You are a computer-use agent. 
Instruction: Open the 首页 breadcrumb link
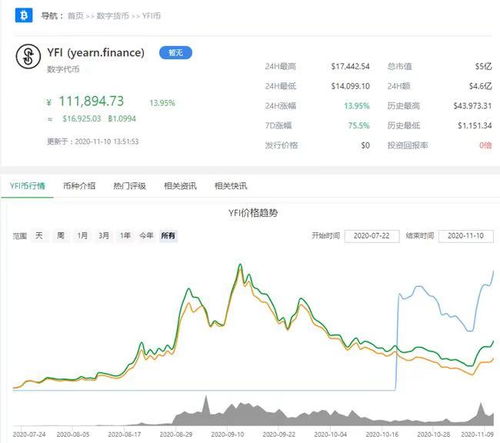[75, 16]
